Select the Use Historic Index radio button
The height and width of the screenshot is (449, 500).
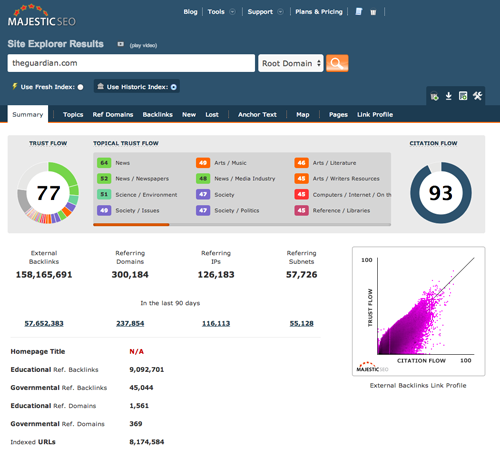pyautogui.click(x=174, y=87)
